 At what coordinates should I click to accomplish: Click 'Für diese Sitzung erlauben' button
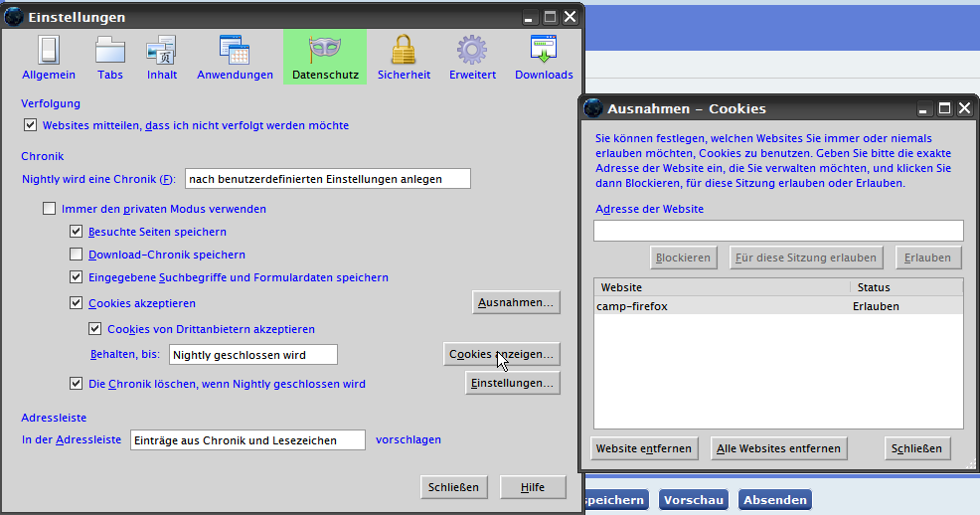pyautogui.click(x=806, y=257)
